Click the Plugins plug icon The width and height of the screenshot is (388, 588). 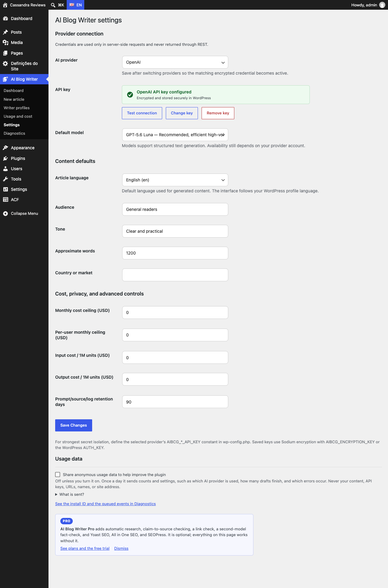[5, 158]
